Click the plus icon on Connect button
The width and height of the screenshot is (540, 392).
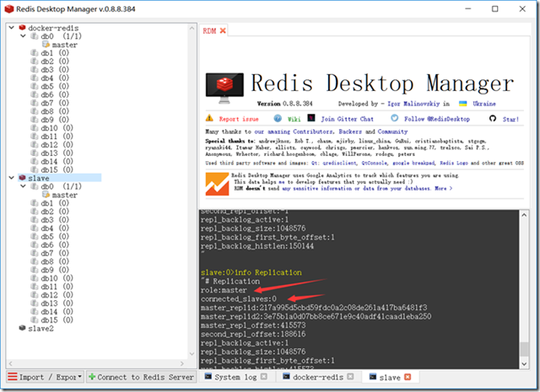pos(92,377)
